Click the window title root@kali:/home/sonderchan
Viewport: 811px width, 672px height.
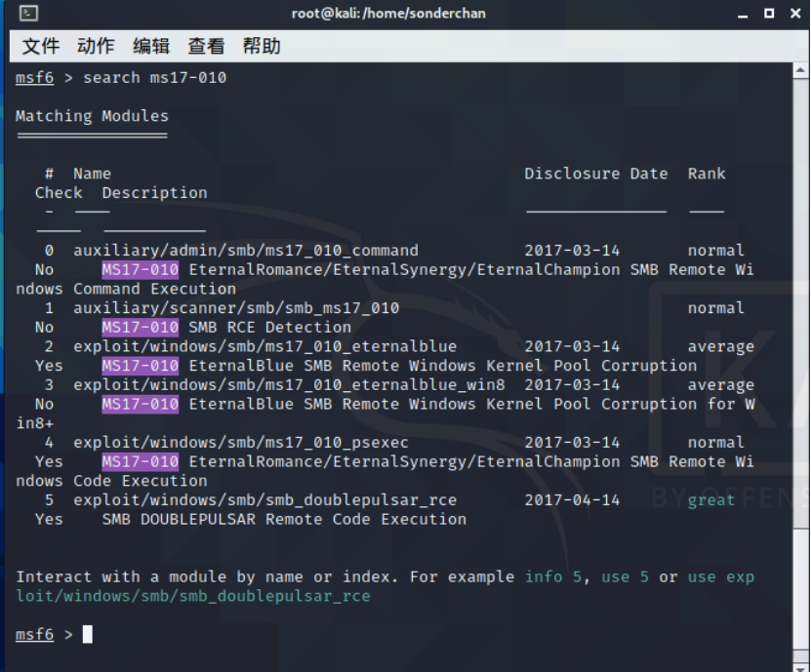click(388, 14)
